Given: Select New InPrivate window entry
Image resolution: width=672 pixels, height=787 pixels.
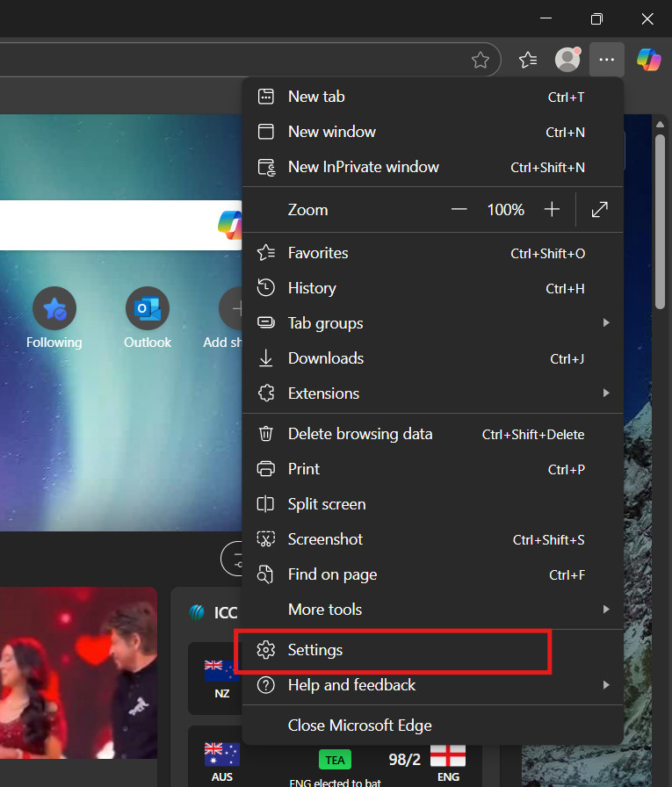Looking at the screenshot, I should click(432, 167).
